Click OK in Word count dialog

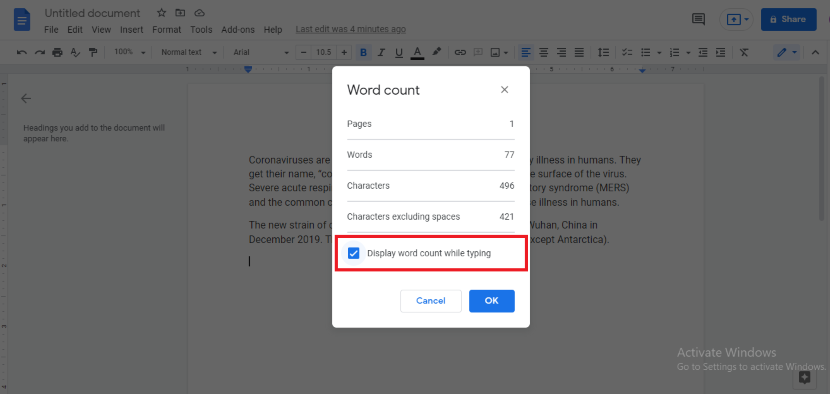click(x=492, y=301)
